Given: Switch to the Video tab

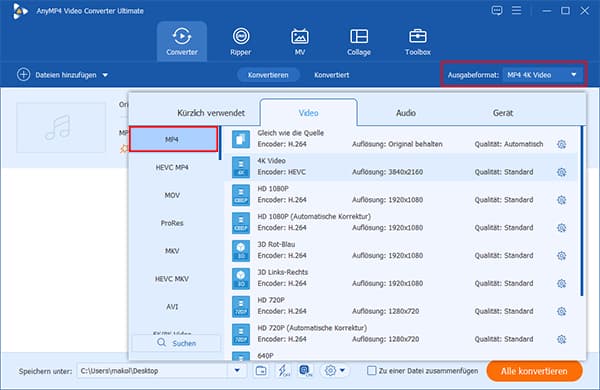Looking at the screenshot, I should click(308, 113).
